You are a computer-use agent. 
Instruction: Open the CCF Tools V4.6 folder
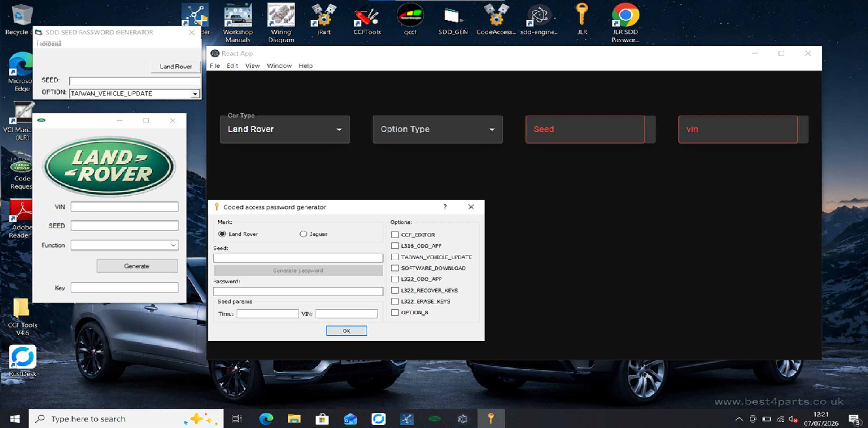tap(22, 316)
